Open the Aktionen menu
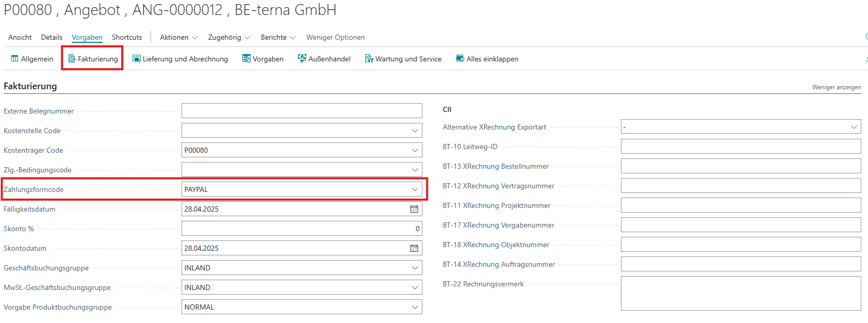 point(178,37)
